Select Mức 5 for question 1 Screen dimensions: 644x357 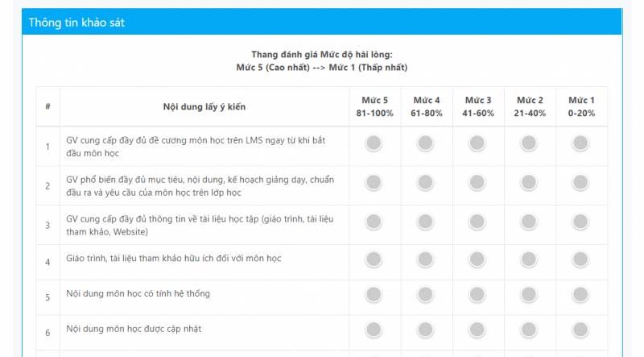pos(374,143)
